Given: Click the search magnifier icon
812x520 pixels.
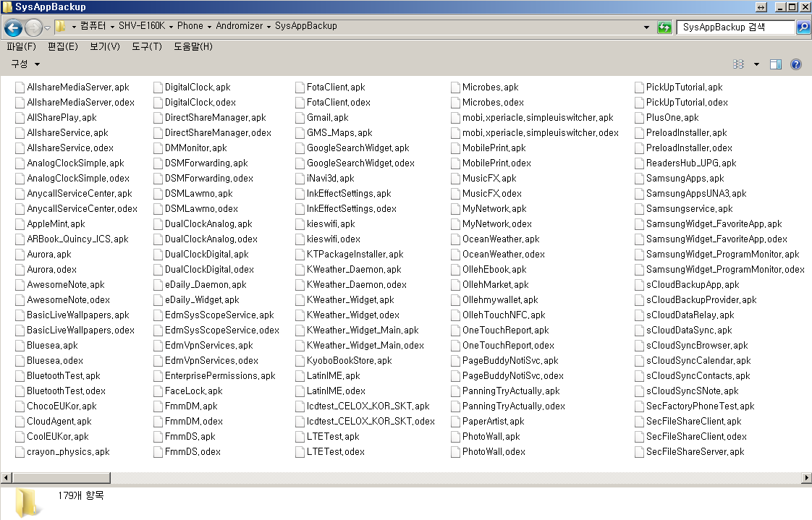Looking at the screenshot, I should coord(803,27).
